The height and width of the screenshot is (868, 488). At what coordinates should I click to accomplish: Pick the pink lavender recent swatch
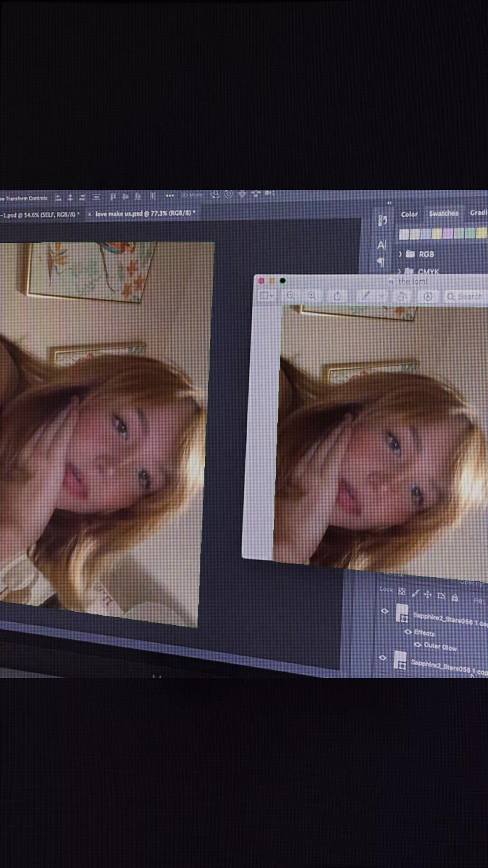point(448,233)
